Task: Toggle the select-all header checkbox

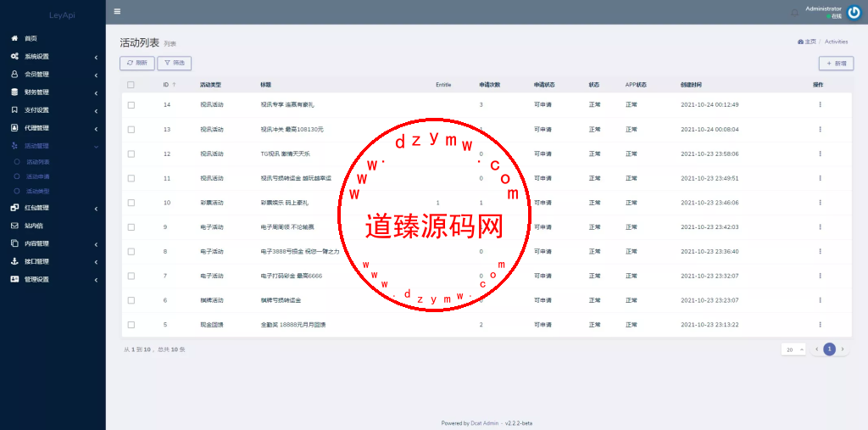Action: [x=131, y=85]
